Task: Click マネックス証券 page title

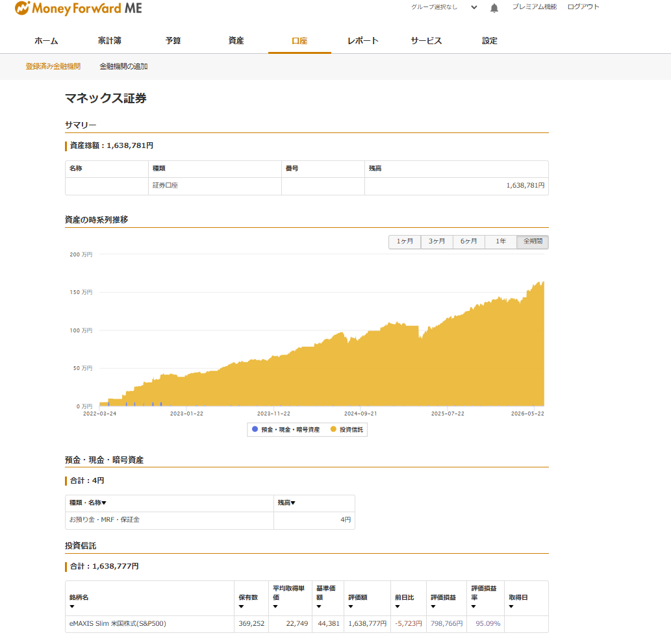Action: point(106,99)
